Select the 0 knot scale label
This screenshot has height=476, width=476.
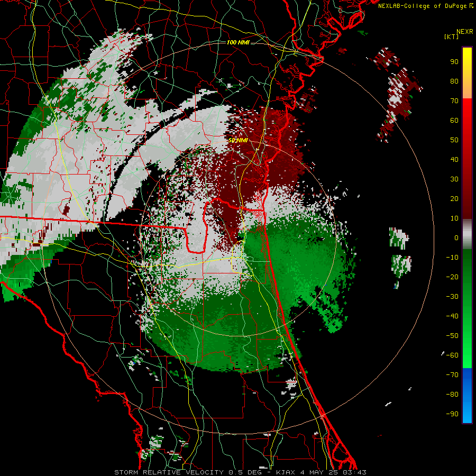(456, 237)
